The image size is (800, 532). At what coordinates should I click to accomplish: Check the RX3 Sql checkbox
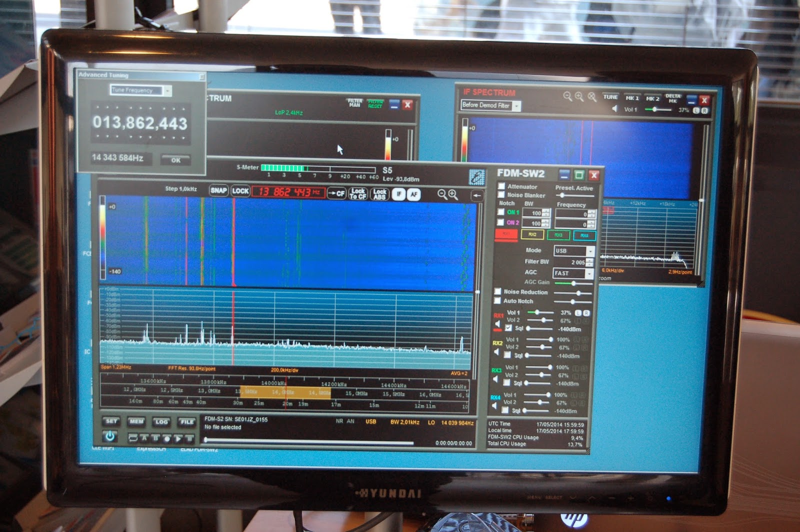(506, 382)
